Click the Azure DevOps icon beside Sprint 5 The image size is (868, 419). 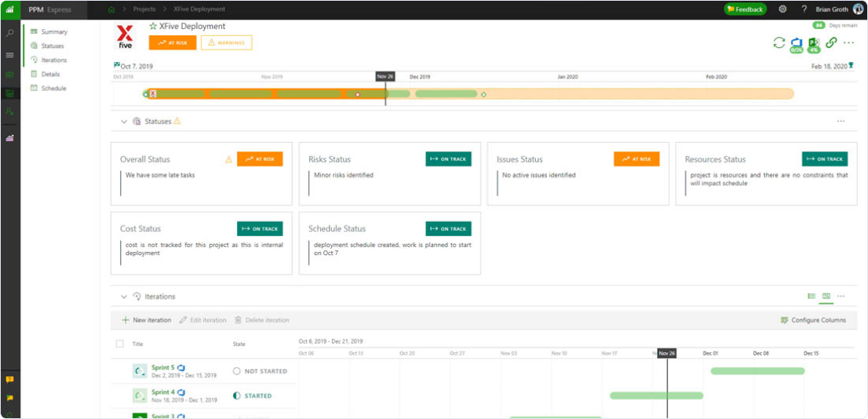pos(181,367)
